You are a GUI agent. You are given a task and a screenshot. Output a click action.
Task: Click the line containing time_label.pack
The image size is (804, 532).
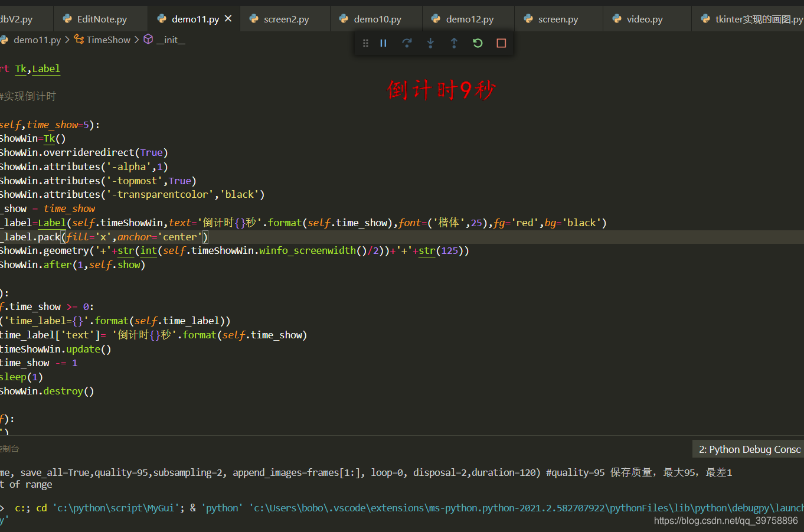[x=100, y=236]
